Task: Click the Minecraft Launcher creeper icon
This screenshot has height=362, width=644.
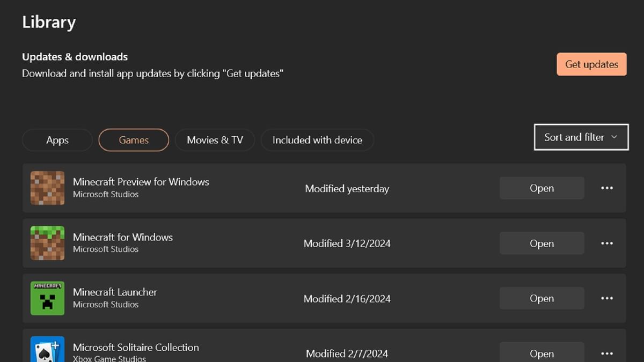Action: [x=47, y=298]
